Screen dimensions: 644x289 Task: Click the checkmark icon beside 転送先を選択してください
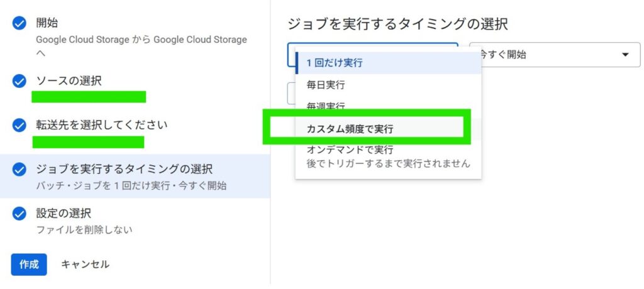tap(19, 124)
